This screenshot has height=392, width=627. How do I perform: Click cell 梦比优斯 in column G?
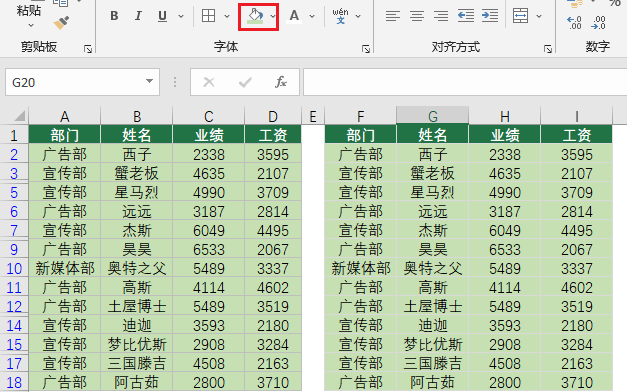[x=433, y=344]
